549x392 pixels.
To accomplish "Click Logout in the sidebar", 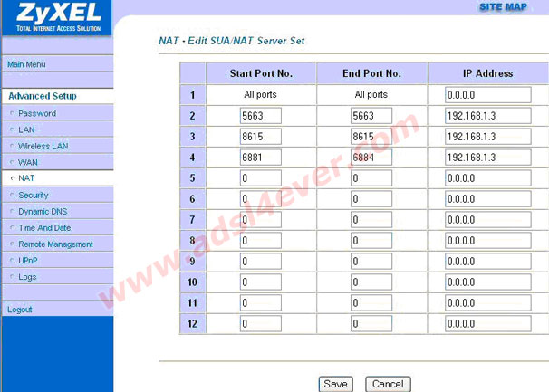I will (20, 310).
